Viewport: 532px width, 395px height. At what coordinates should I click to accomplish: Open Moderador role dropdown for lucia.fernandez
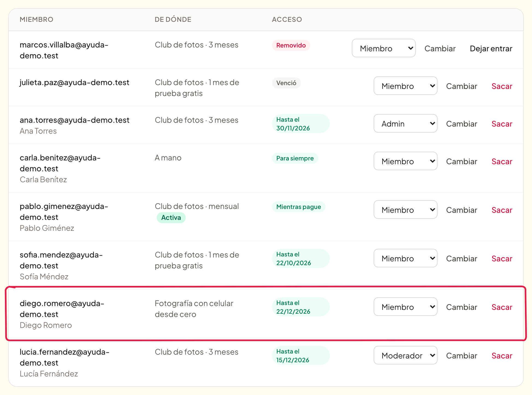[x=405, y=355]
